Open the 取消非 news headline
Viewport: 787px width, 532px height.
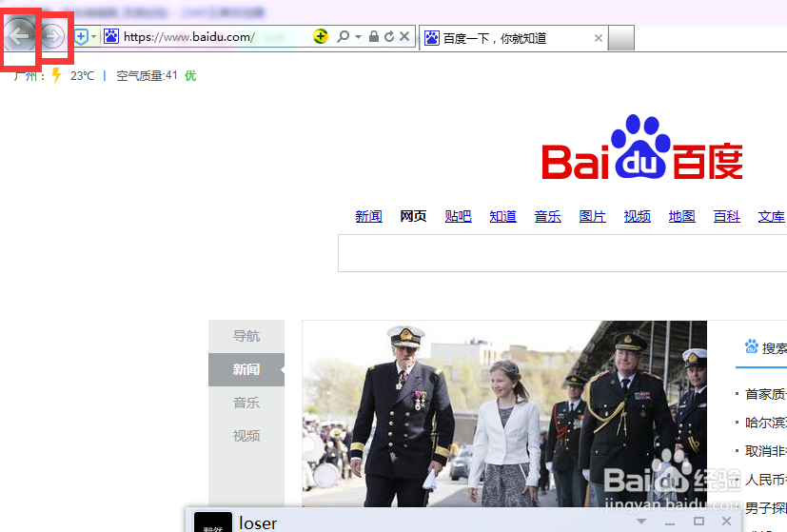coord(765,451)
